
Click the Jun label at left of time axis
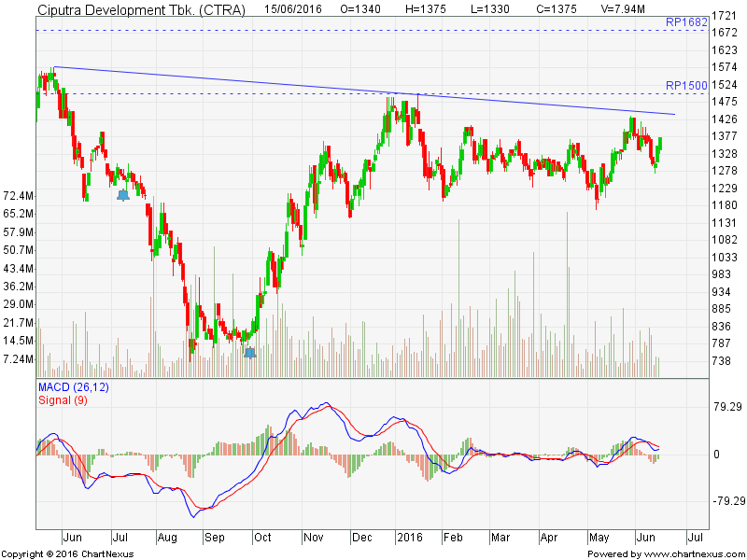[73, 538]
